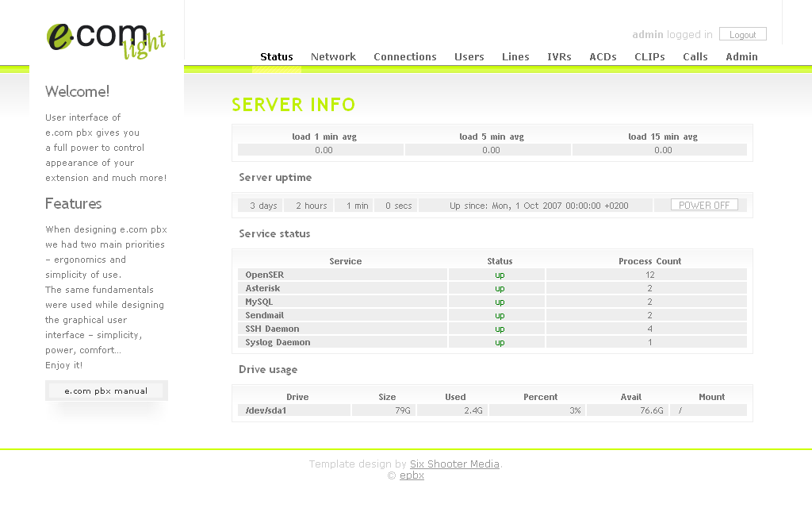
Task: Open the Connections tab
Action: point(405,57)
